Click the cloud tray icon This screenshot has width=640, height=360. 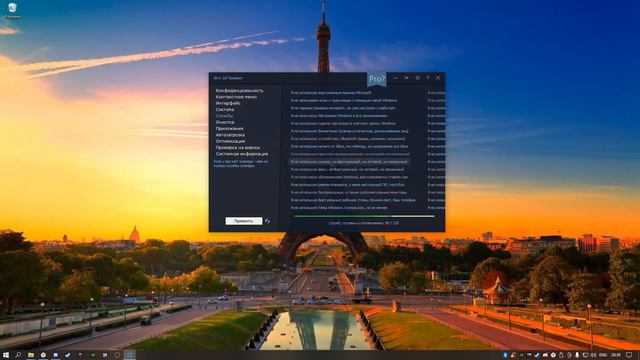tap(545, 355)
